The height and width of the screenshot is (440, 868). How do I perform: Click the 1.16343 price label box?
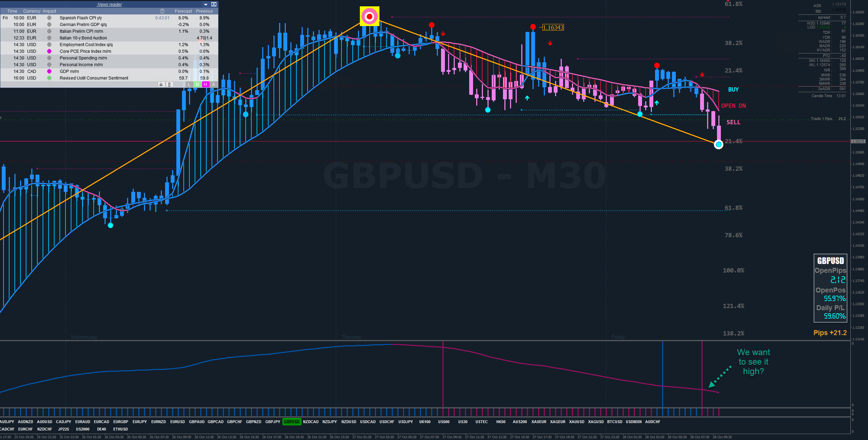click(553, 27)
